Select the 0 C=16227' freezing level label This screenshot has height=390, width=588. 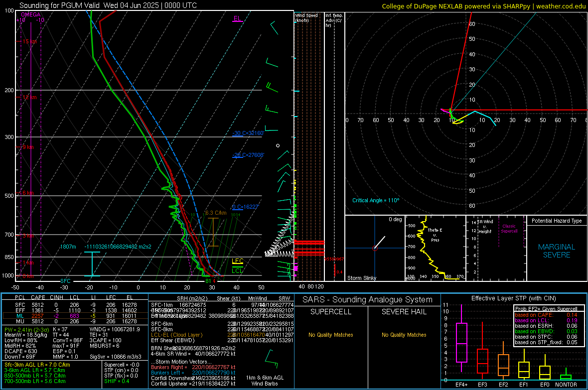(246, 207)
